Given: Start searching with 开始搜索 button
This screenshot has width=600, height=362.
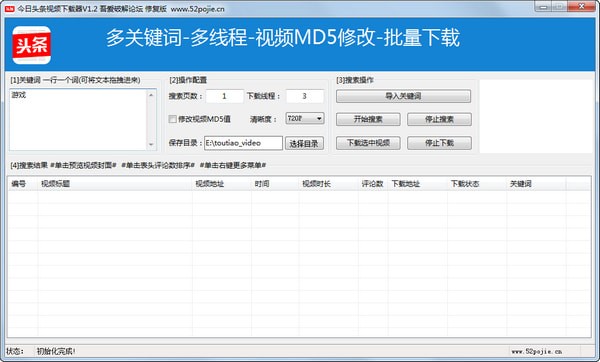Looking at the screenshot, I should 368,119.
